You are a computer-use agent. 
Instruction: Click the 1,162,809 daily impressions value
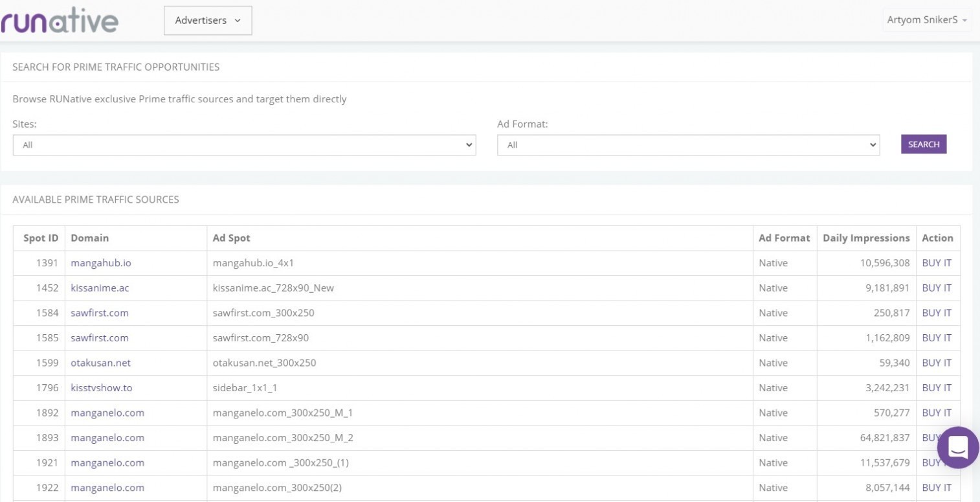pyautogui.click(x=887, y=337)
